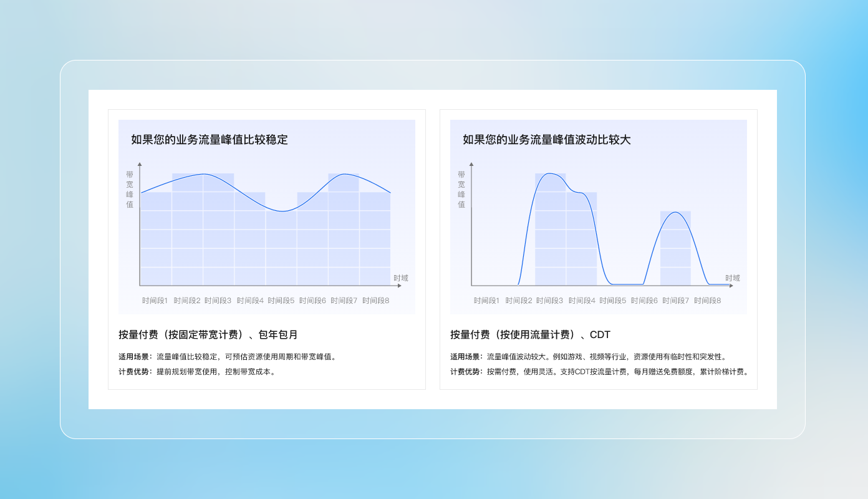Click "时间段7" under the stable-peak chart
The height and width of the screenshot is (499, 868).
click(x=344, y=301)
